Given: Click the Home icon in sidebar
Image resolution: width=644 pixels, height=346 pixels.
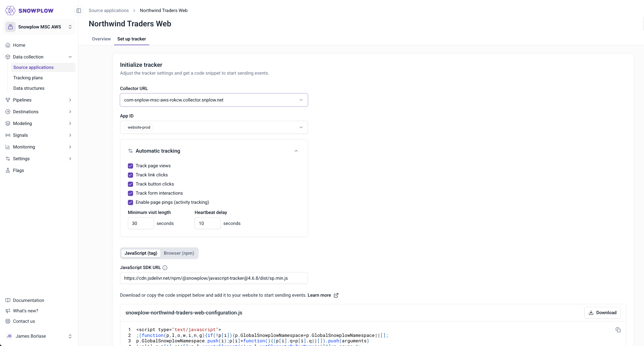Looking at the screenshot, I should [8, 45].
